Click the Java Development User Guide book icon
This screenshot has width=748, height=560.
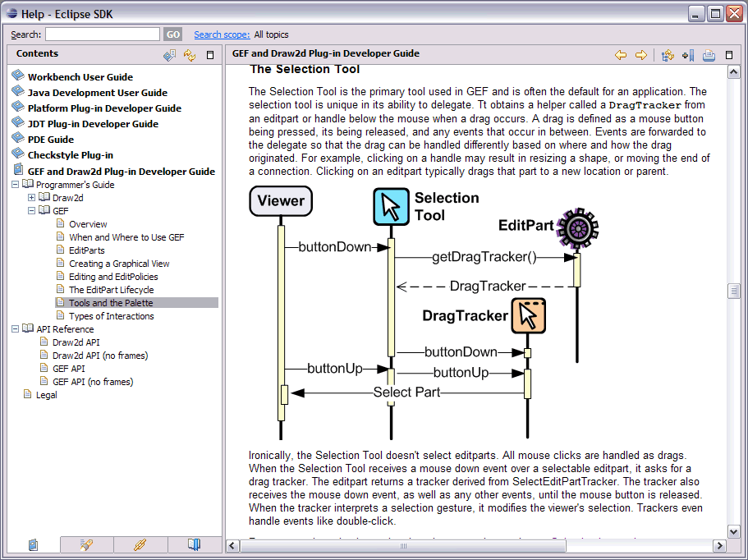click(x=18, y=91)
